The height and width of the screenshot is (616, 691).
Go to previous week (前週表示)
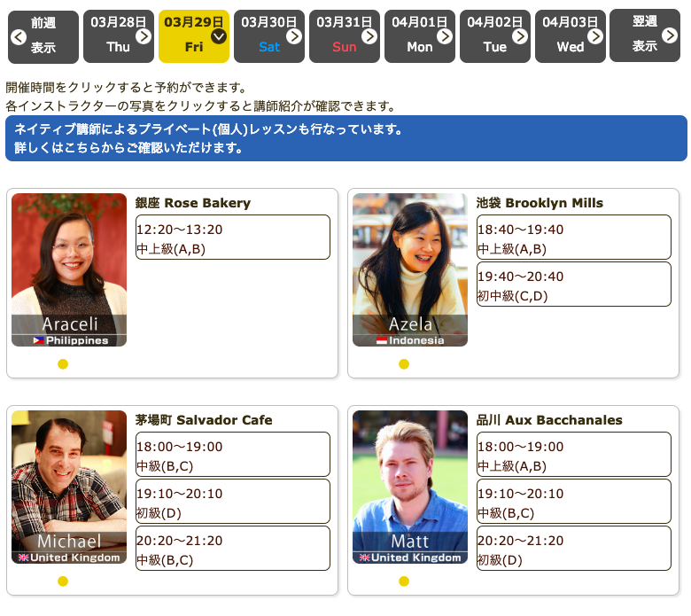pos(43,36)
